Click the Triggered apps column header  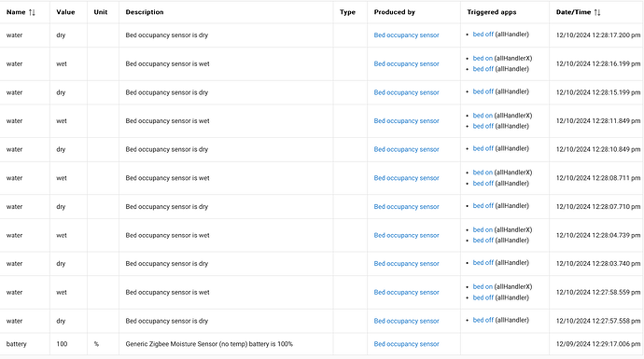pos(492,12)
